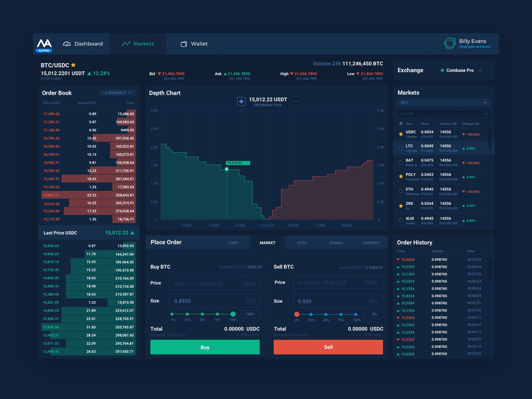
Task: Click the Markets chart-line icon
Action: pos(126,44)
